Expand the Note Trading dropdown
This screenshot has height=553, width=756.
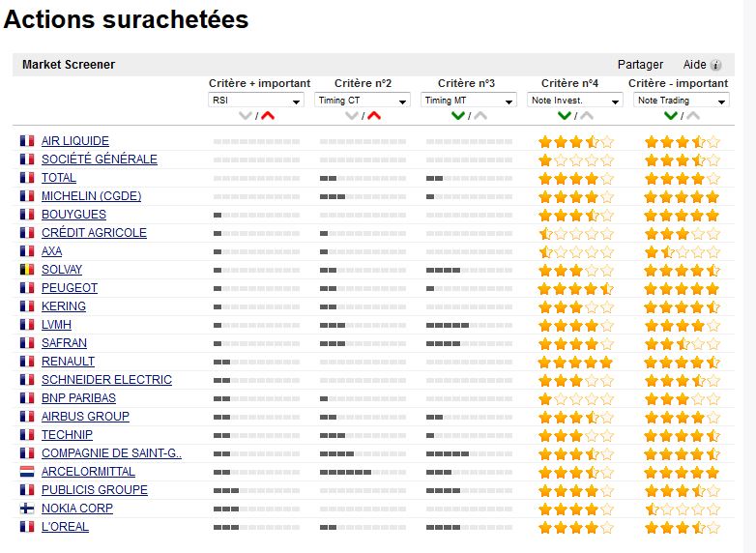682,101
